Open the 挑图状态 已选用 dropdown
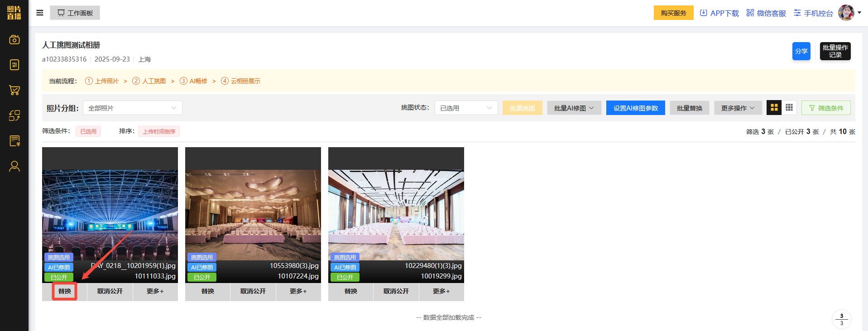The height and width of the screenshot is (331, 868). coord(466,108)
